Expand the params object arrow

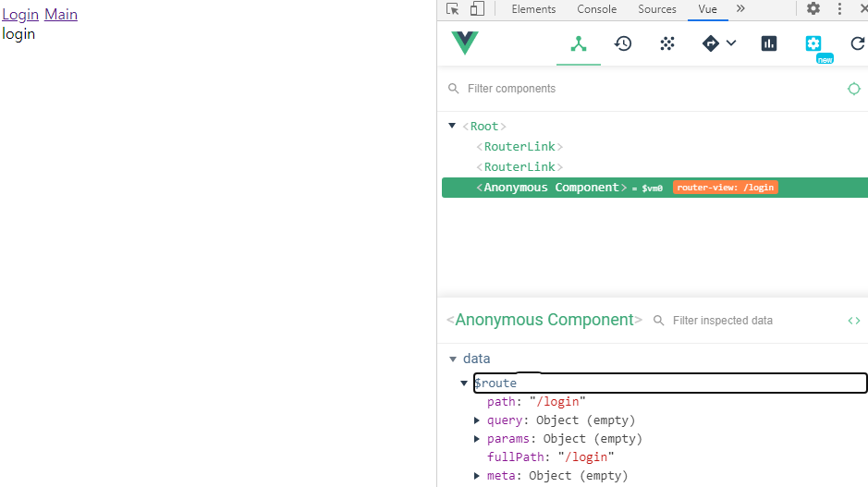[477, 439]
